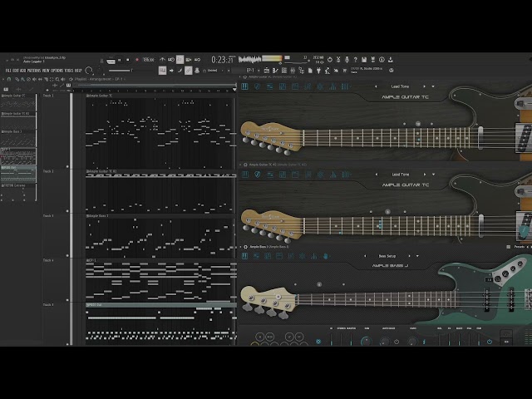Select Ample Bass J pattern in picker
The height and width of the screenshot is (399, 532).
(x=18, y=138)
